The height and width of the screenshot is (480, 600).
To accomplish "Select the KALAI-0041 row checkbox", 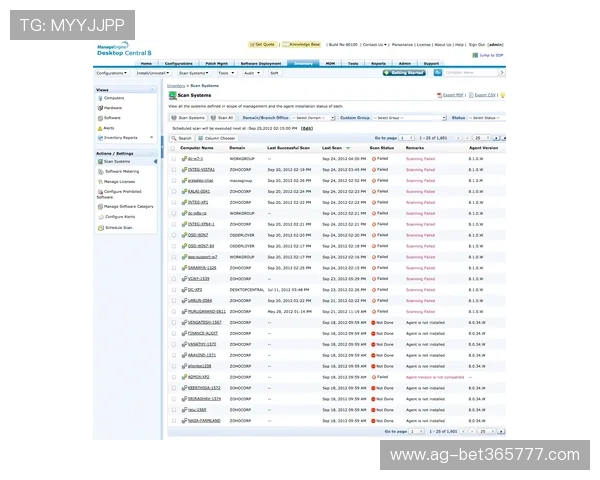I will [x=175, y=191].
